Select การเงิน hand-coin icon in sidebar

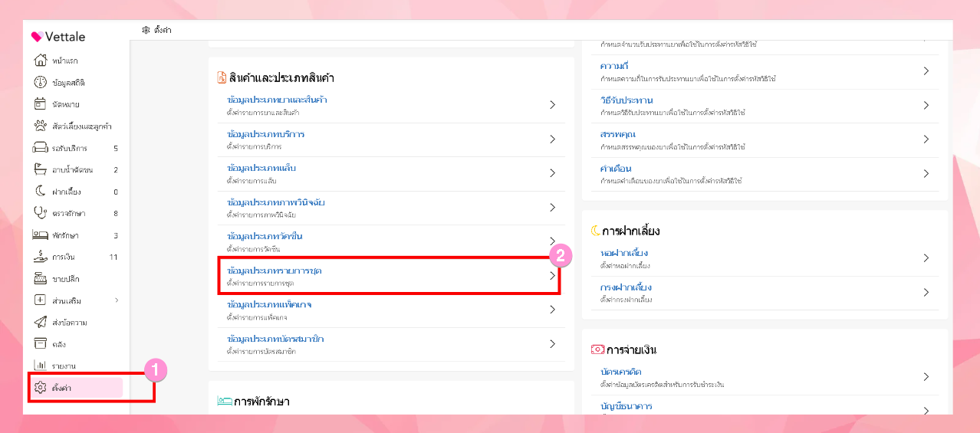point(41,257)
